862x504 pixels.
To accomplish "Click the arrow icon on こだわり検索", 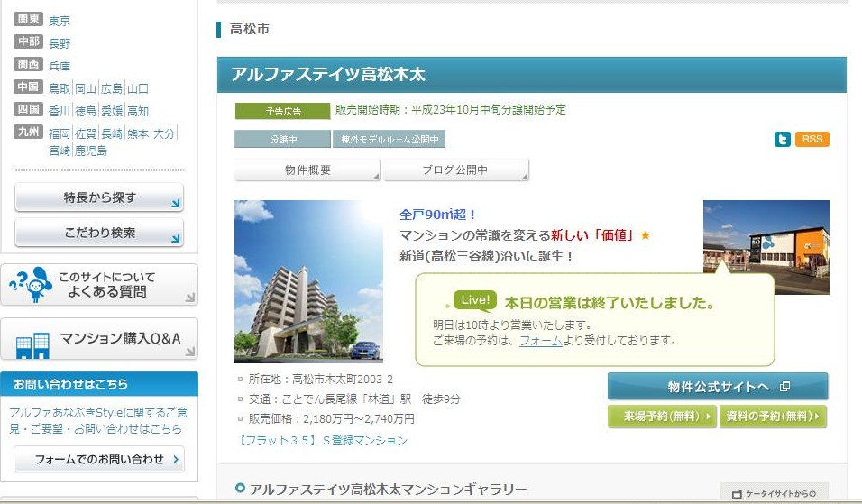I will (175, 239).
